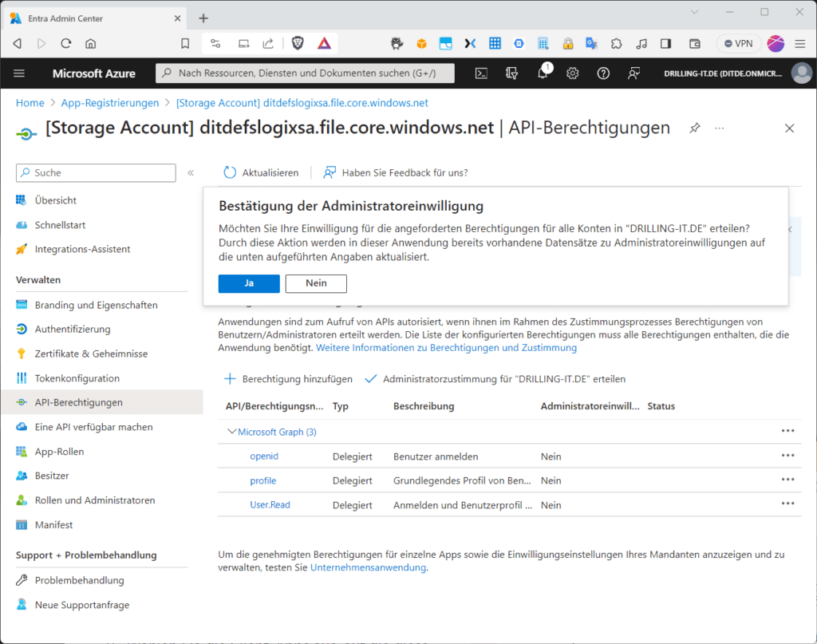Collapse the left navigation menu
This screenshot has height=644, width=817.
tap(191, 173)
